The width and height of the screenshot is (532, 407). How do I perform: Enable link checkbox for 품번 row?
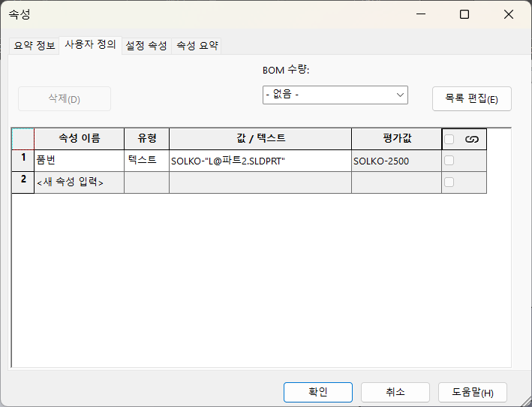point(449,161)
